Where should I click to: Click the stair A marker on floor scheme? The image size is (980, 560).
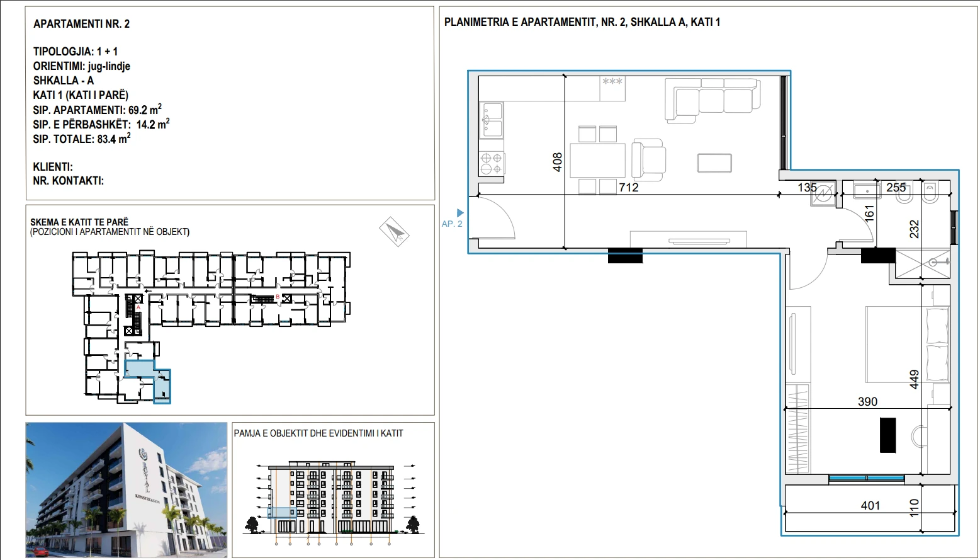coord(138,307)
